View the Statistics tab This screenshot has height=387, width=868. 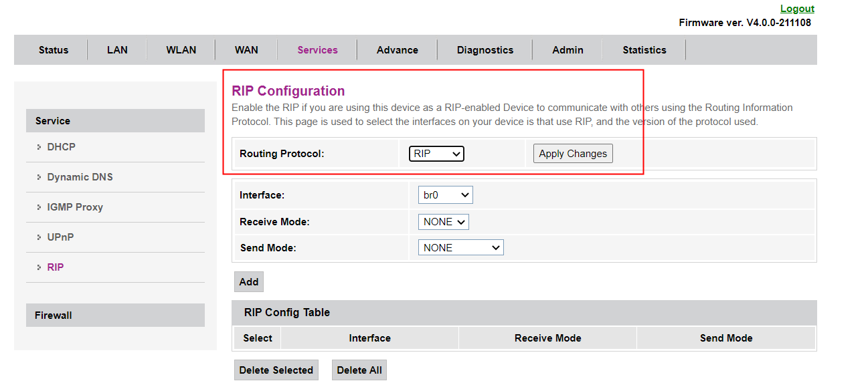[644, 50]
